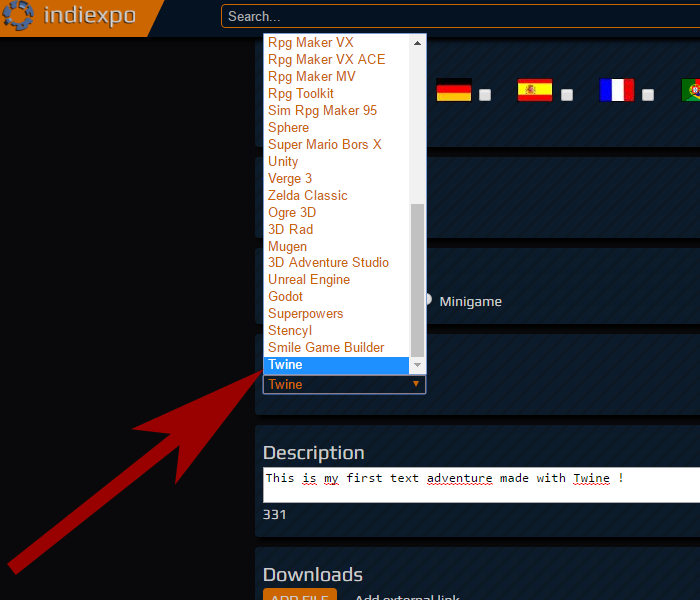Select Super Mario Bors X option

[x=336, y=144]
